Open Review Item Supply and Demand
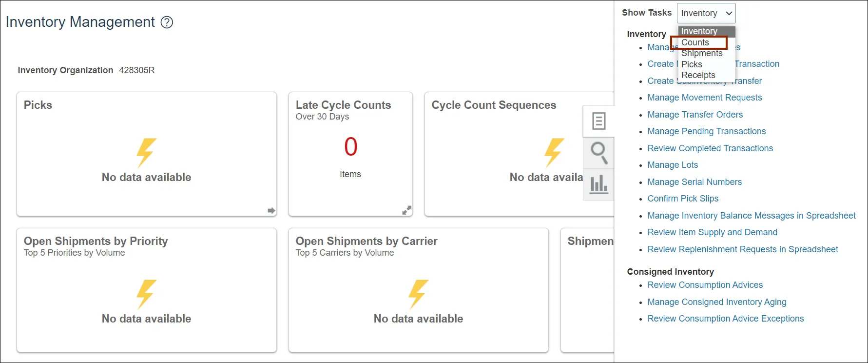 (712, 232)
